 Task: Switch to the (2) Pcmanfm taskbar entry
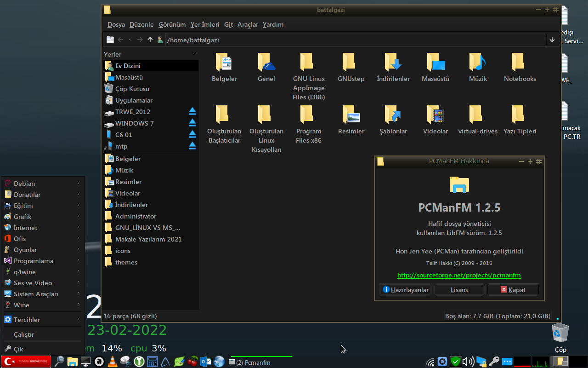(x=260, y=362)
